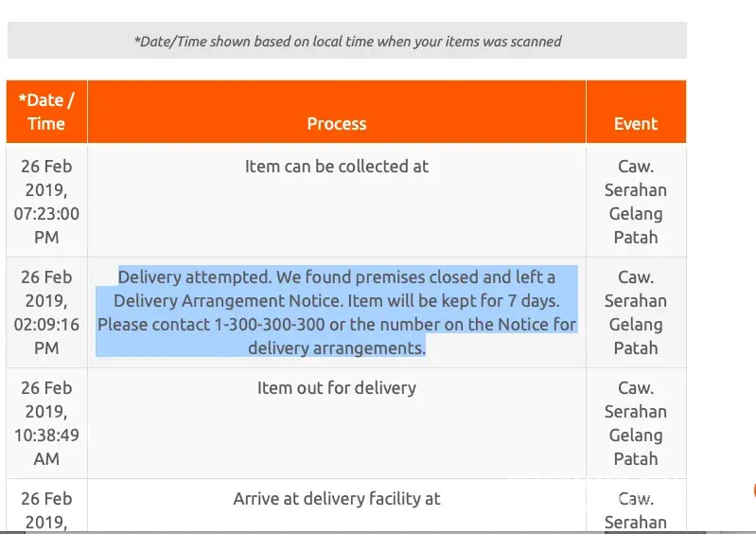Click "Item can be collected at" text
The height and width of the screenshot is (534, 756).
336,167
